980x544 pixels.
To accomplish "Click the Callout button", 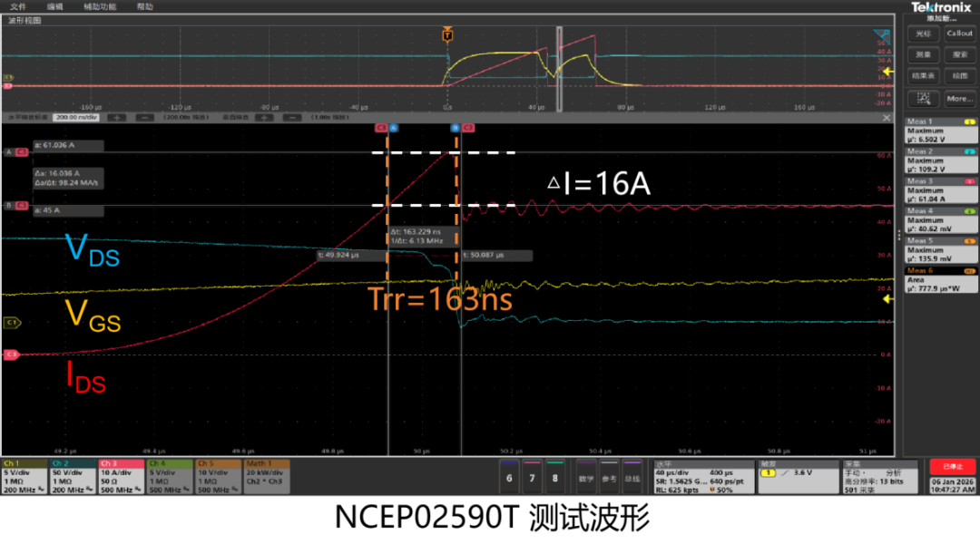I will (959, 34).
